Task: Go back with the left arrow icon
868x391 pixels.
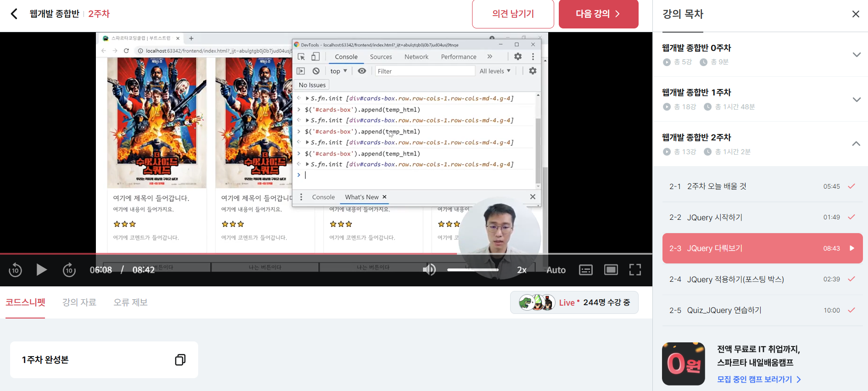Action: coord(14,14)
